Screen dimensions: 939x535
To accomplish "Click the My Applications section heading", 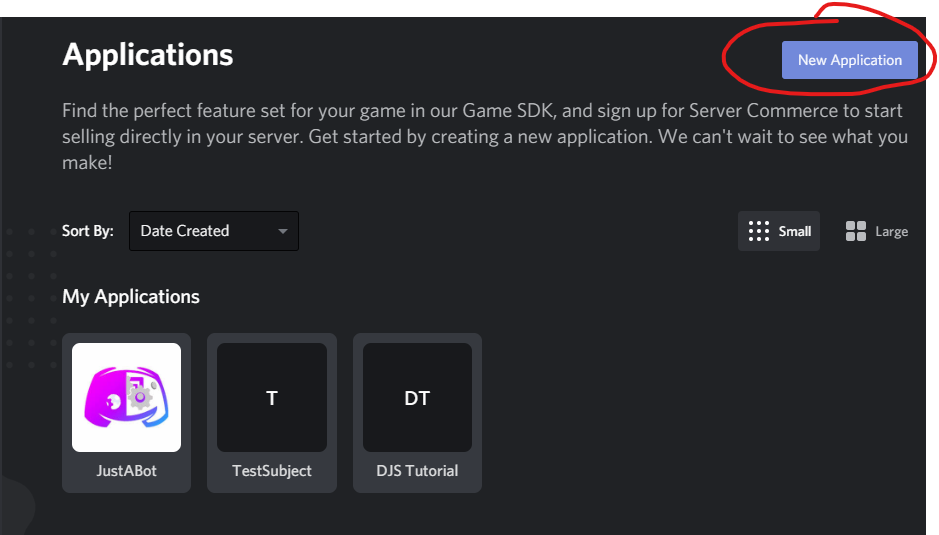I will click(131, 297).
